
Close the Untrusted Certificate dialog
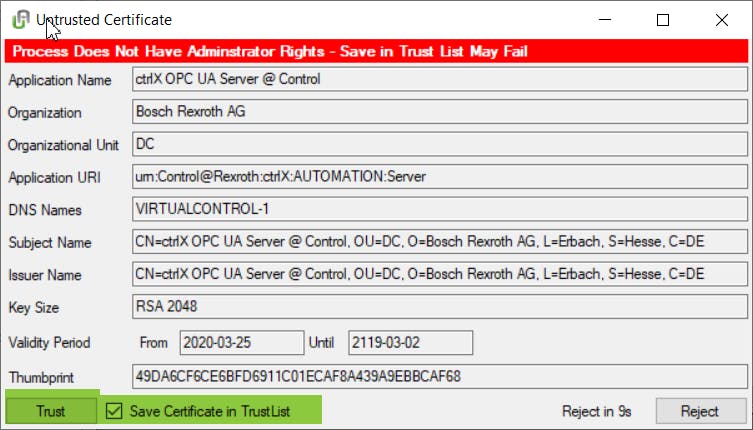pos(722,20)
